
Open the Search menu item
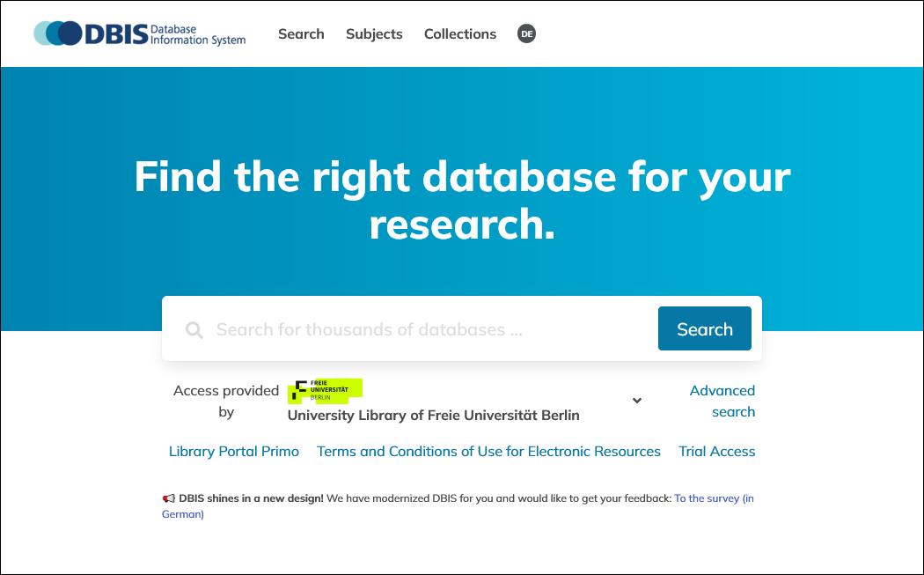pos(301,34)
